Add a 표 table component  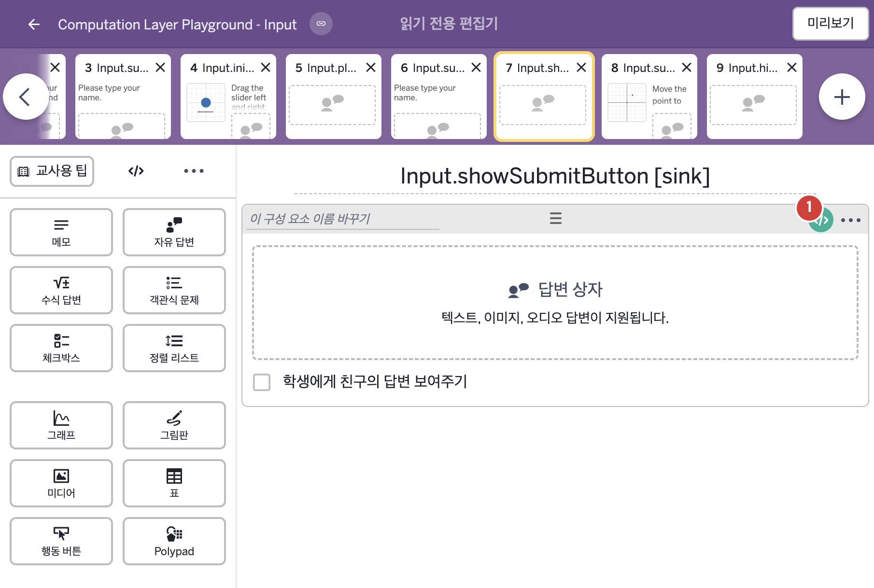pyautogui.click(x=174, y=483)
